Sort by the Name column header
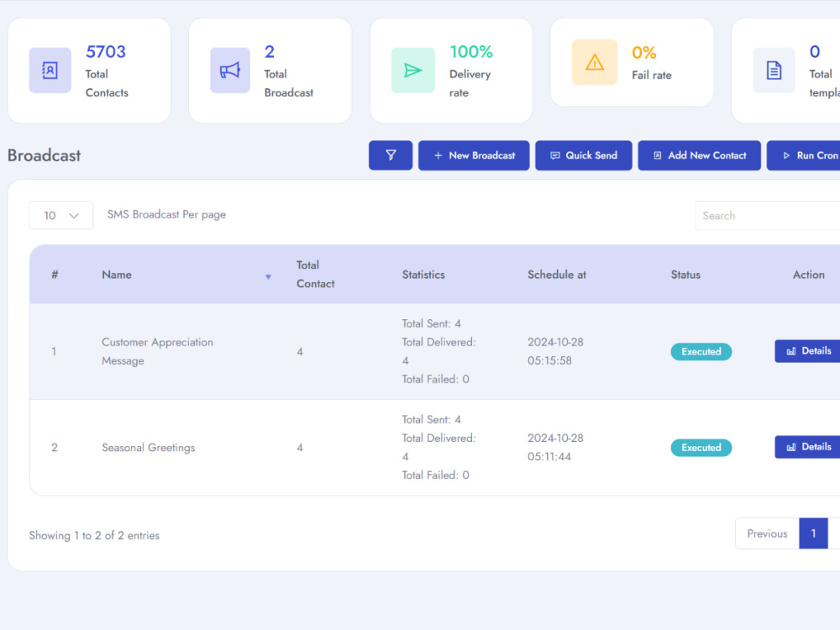 pos(116,275)
